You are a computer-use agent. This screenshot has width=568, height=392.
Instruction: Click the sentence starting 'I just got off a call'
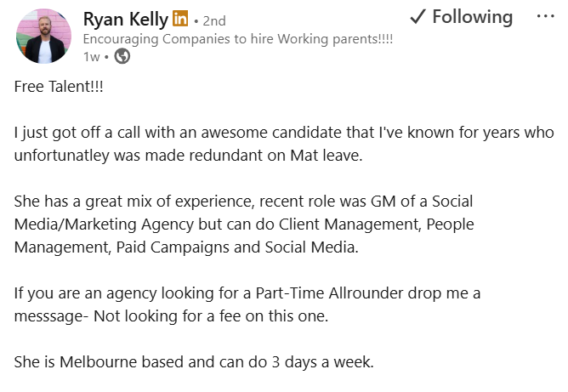point(284,133)
